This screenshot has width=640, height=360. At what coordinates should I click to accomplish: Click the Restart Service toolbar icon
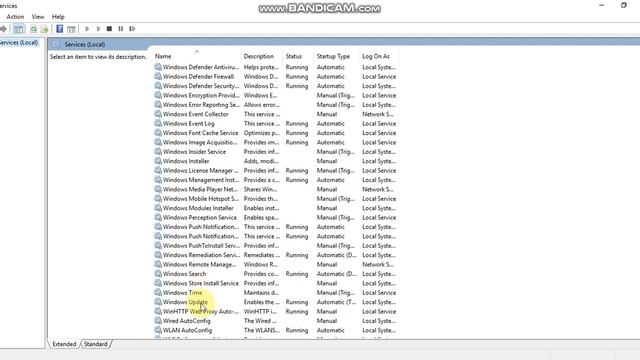(132, 29)
